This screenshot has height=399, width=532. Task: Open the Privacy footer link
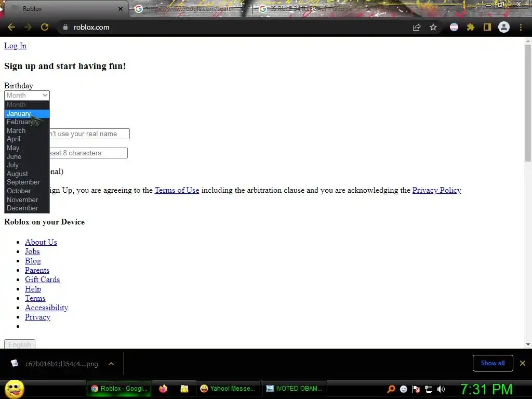point(37,317)
